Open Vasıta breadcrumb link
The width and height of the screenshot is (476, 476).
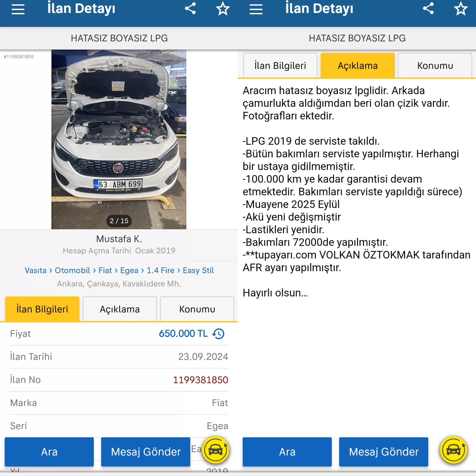(x=36, y=270)
